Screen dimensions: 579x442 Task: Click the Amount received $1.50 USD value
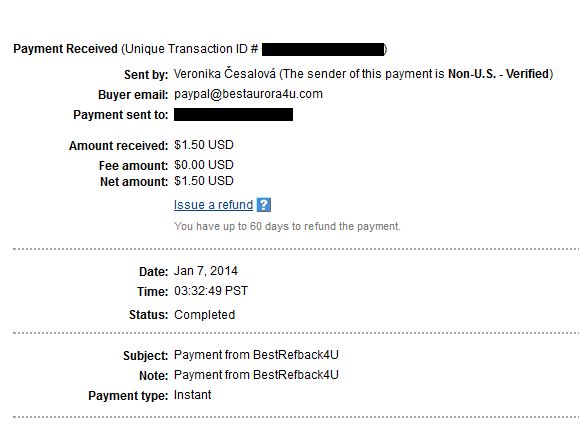204,145
